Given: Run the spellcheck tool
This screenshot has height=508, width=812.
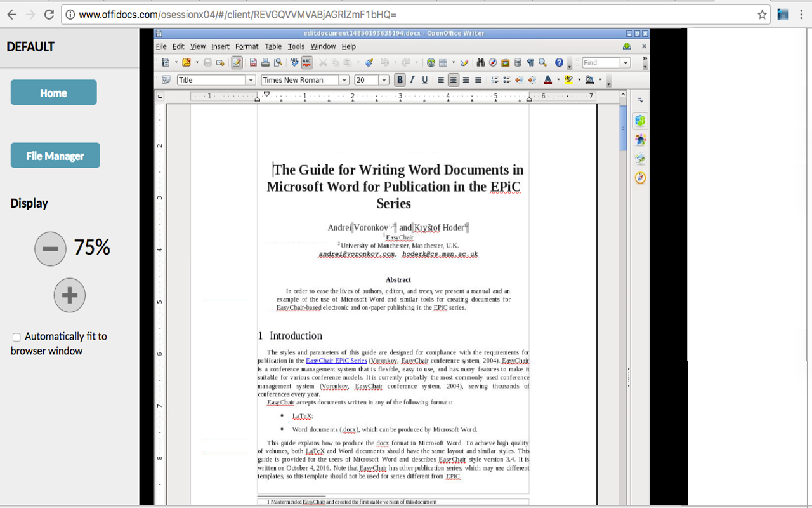Looking at the screenshot, I should click(x=294, y=62).
